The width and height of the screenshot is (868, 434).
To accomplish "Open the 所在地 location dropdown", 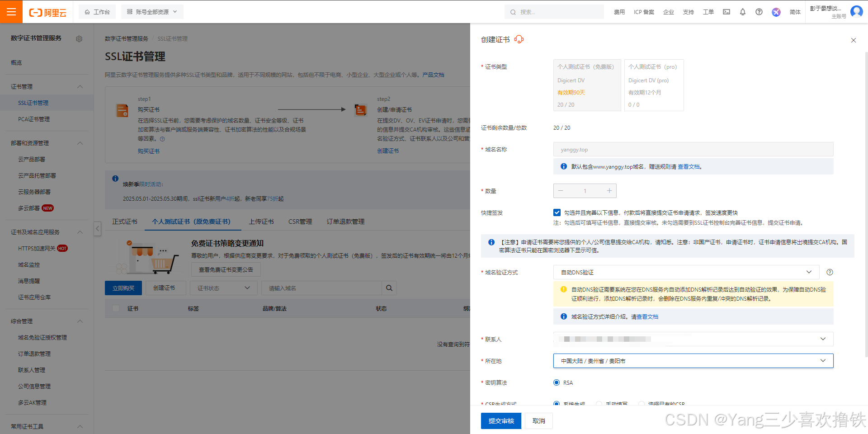I will pyautogui.click(x=693, y=361).
